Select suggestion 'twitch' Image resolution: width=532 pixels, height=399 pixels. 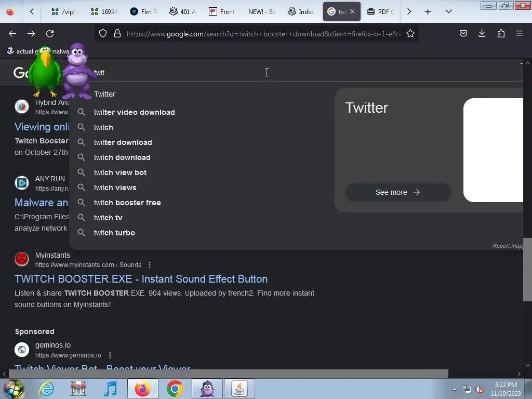click(103, 127)
